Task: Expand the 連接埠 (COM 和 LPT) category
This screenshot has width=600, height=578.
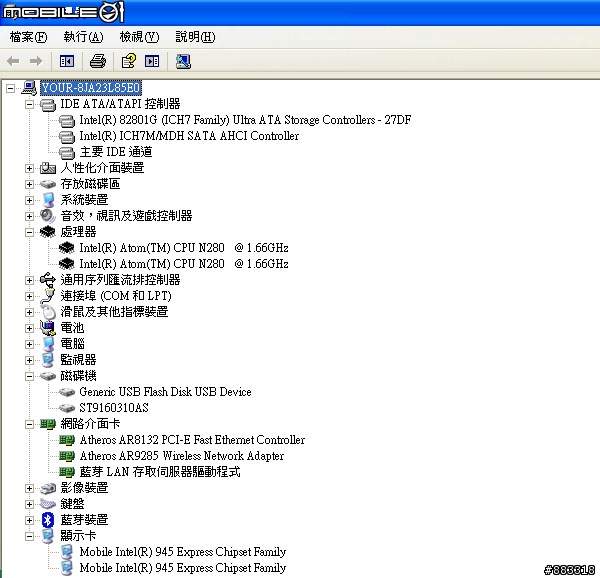Action: click(29, 296)
